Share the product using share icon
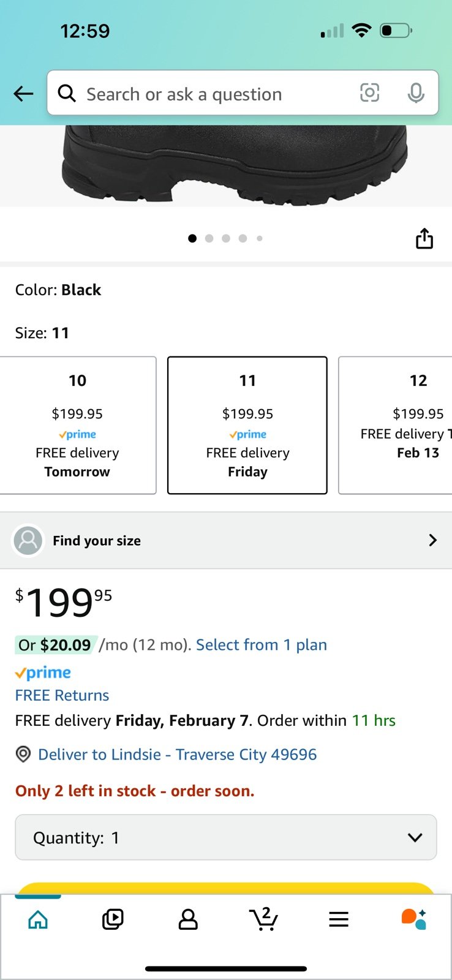 pyautogui.click(x=424, y=238)
